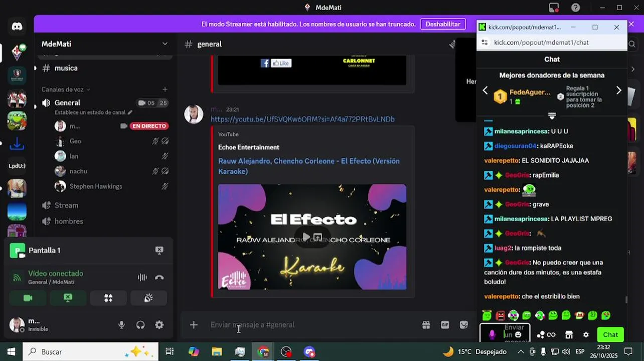Click the Kick channel points infinity icon
Screen dimensions: 644x361
pos(551,334)
